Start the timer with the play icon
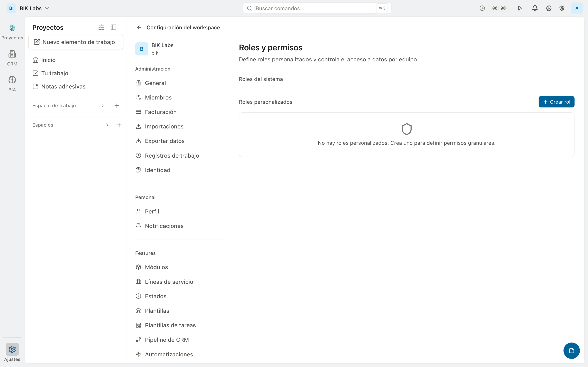 (x=520, y=8)
